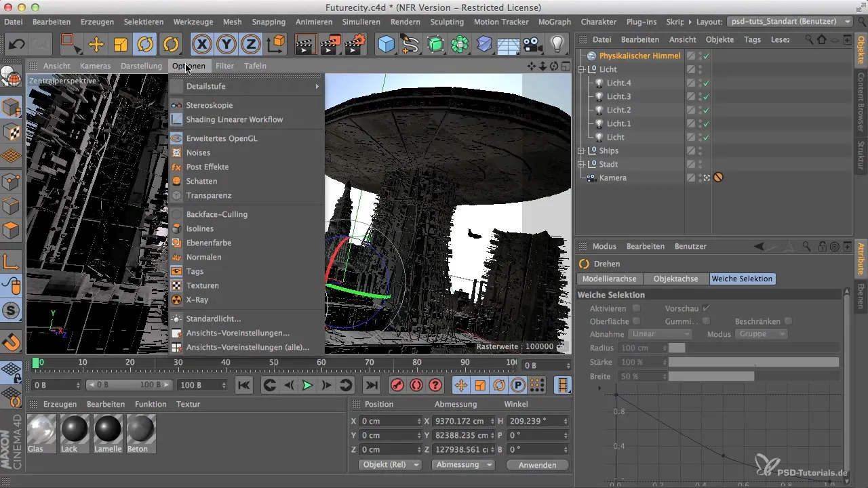The width and height of the screenshot is (868, 488).
Task: Open the Abnahme Linear dropdown
Action: point(660,334)
